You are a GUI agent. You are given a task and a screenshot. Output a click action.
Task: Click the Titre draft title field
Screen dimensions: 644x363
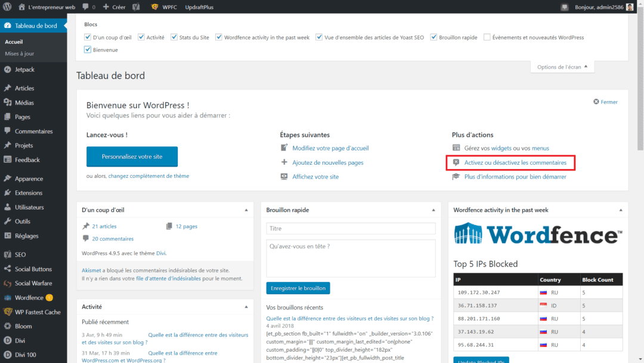351,229
